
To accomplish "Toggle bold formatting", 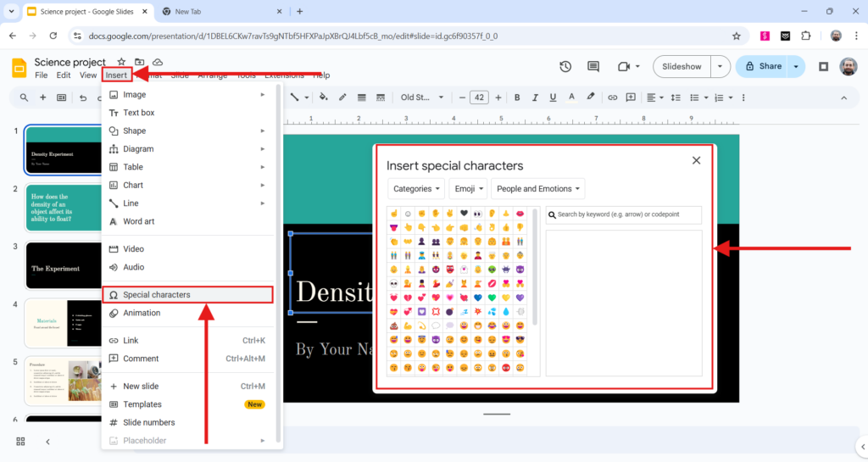I will click(x=517, y=98).
